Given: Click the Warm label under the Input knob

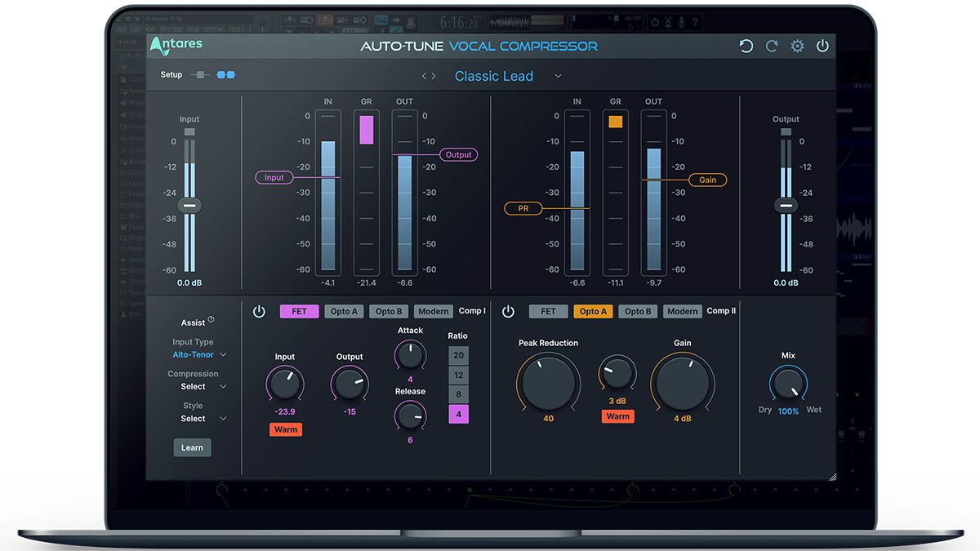Looking at the screenshot, I should (x=285, y=429).
